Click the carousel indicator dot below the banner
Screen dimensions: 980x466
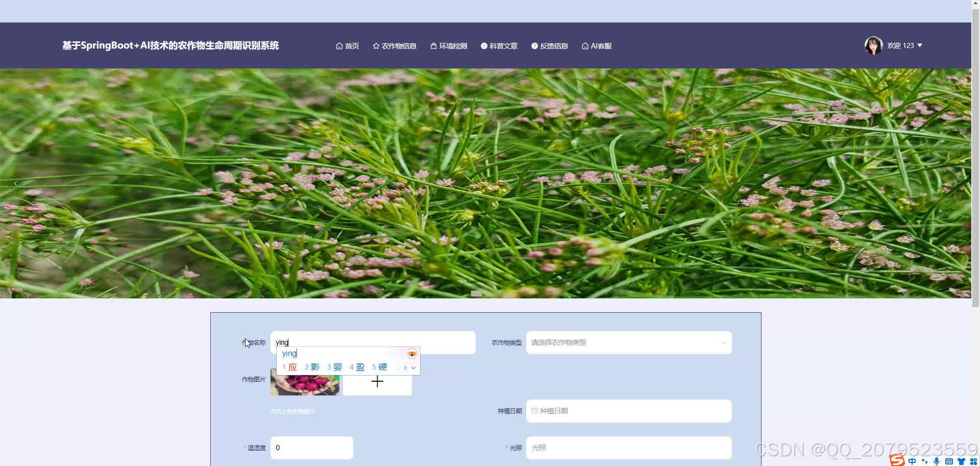[x=476, y=293]
